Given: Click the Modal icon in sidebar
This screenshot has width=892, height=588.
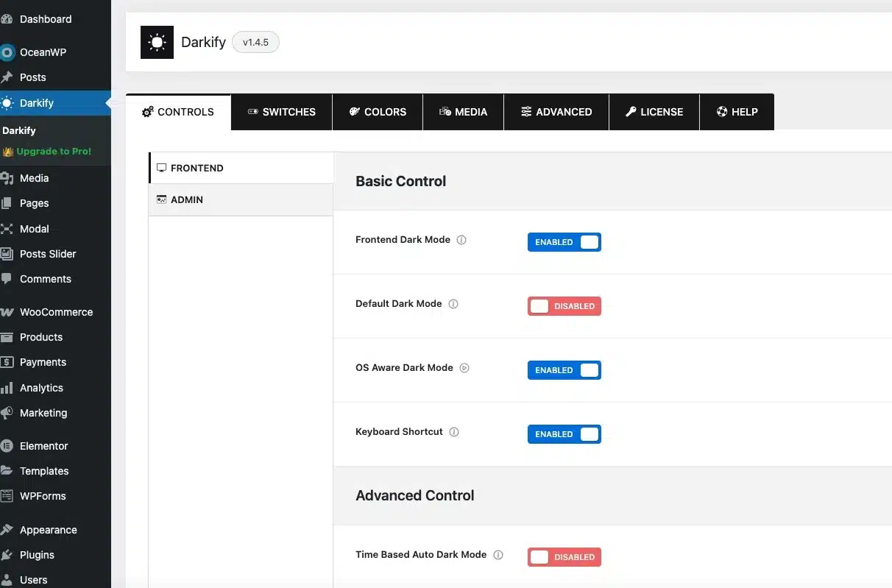Looking at the screenshot, I should pos(7,229).
